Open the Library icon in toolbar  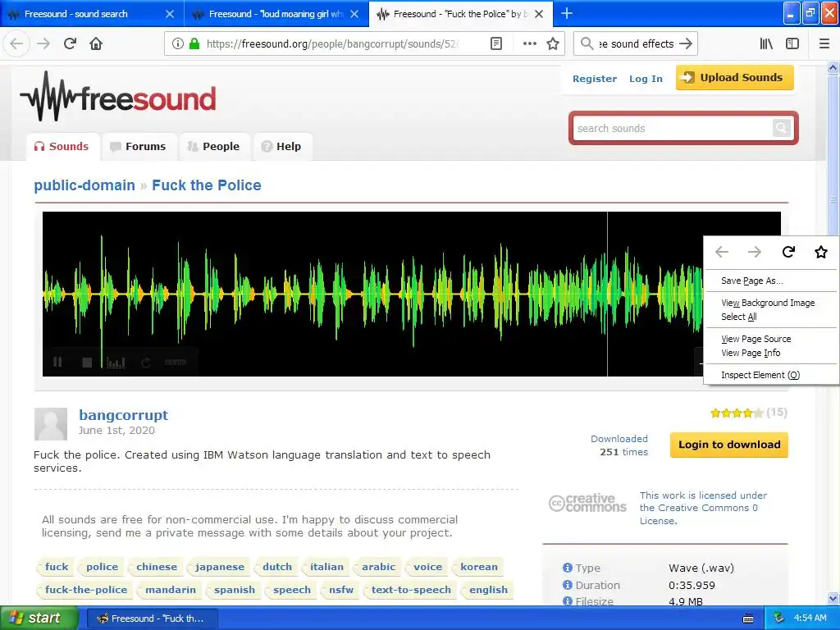pyautogui.click(x=766, y=44)
